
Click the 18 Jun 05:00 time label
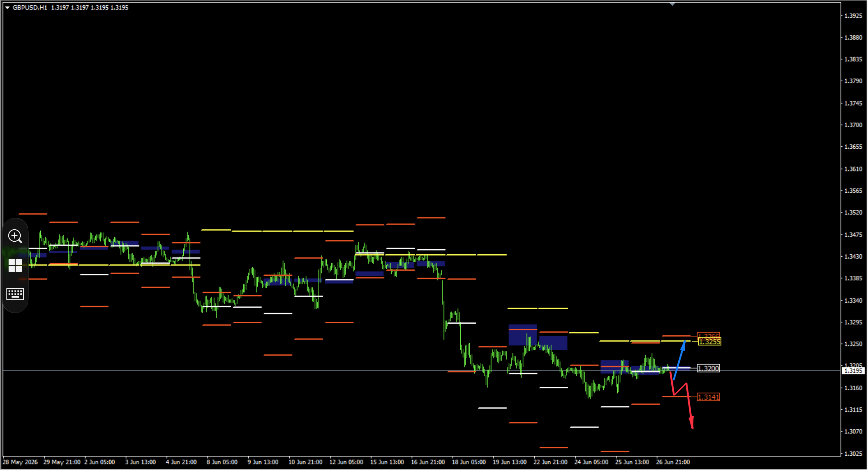[x=469, y=462]
